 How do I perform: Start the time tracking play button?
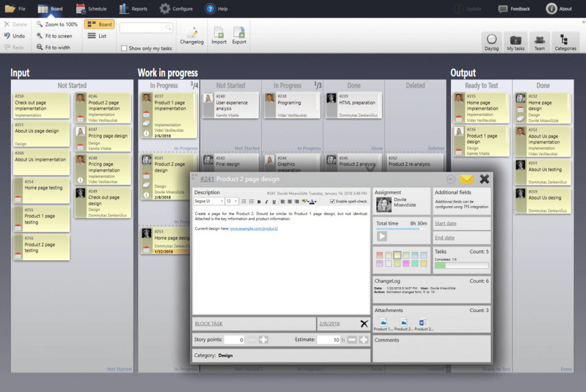382,236
